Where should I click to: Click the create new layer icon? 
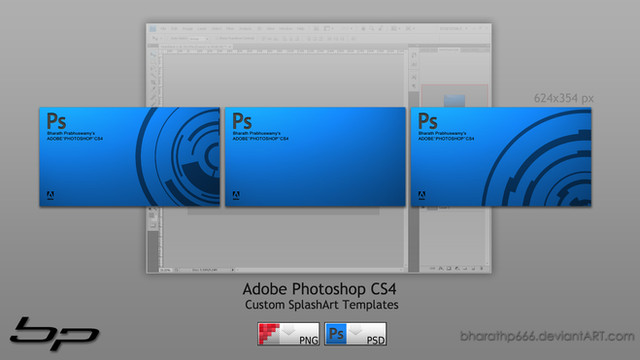pos(473,268)
